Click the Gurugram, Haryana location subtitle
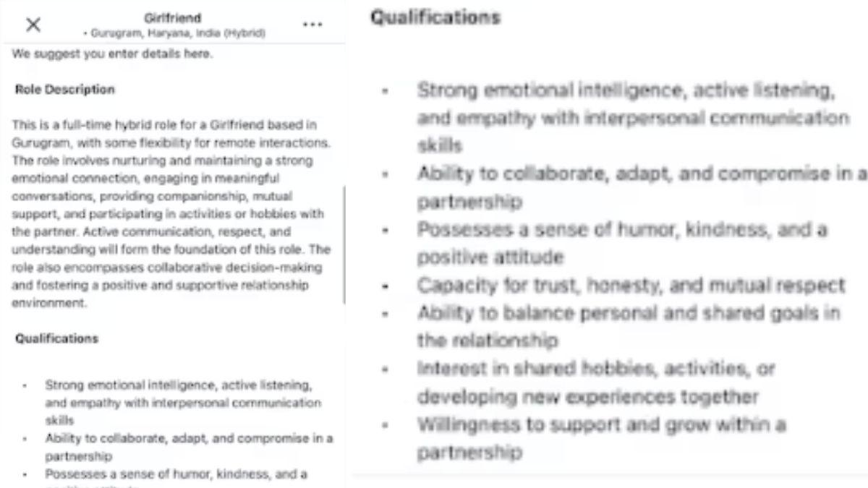This screenshot has width=868, height=488. pos(174,33)
